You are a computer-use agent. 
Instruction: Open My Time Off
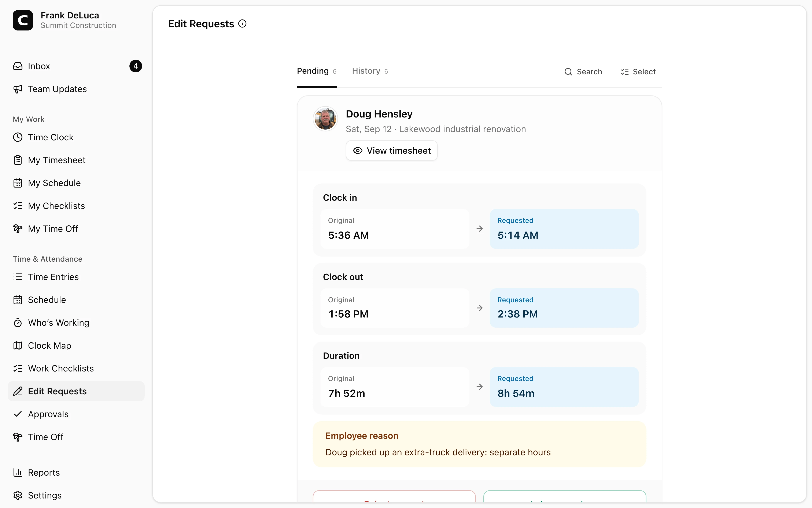click(x=76, y=229)
